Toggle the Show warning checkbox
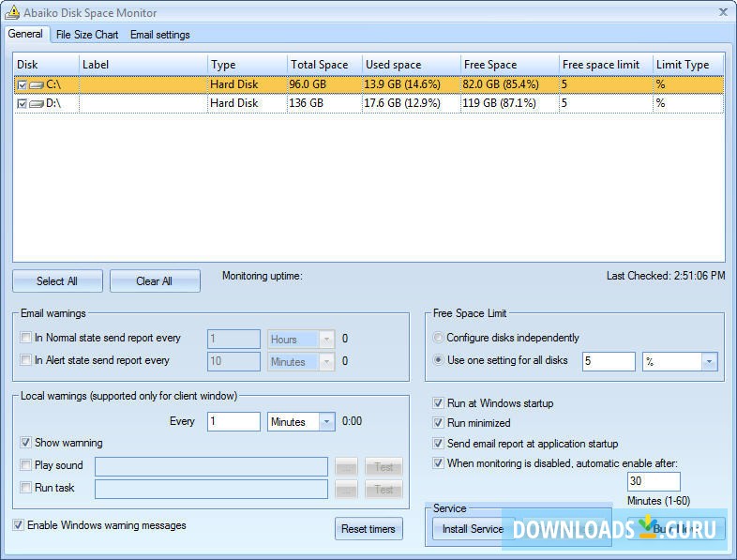 click(26, 443)
